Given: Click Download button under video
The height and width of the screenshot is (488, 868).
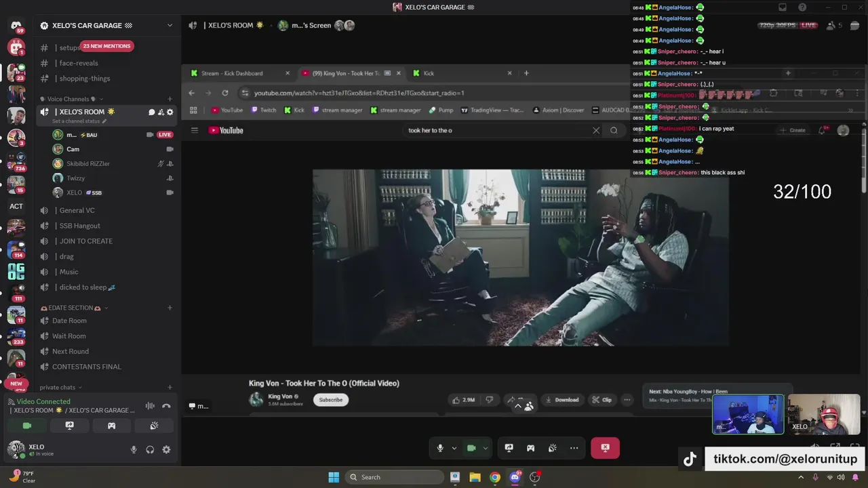Looking at the screenshot, I should (562, 400).
